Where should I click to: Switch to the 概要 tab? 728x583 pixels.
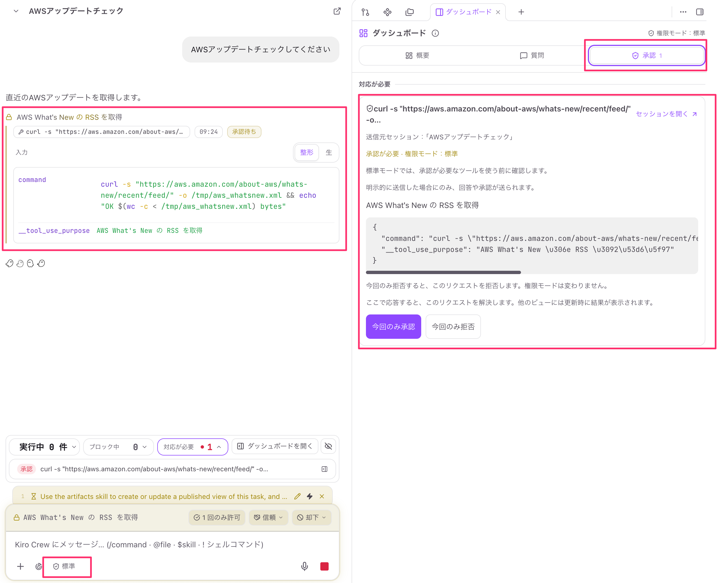pos(417,55)
